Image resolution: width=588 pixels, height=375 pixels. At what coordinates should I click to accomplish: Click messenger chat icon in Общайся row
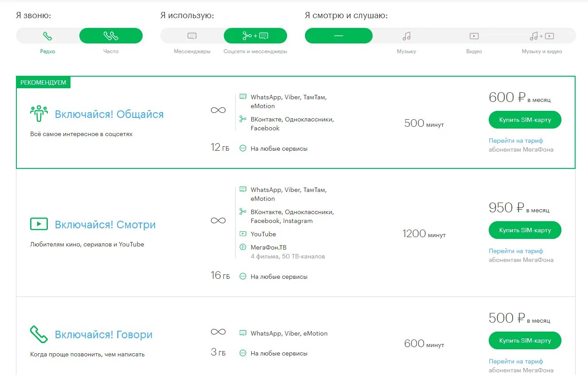pos(243,97)
